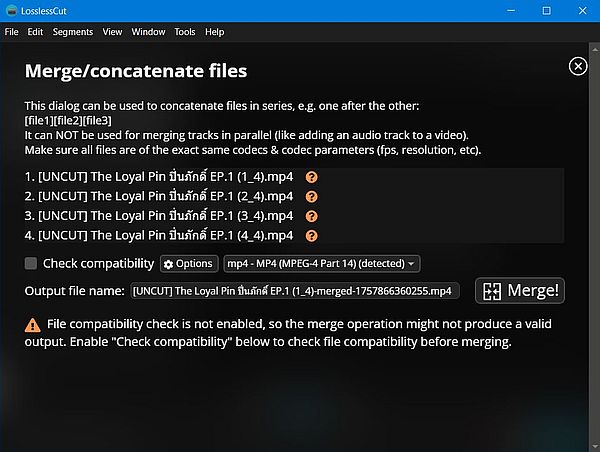Open the Help menu

[x=214, y=32]
